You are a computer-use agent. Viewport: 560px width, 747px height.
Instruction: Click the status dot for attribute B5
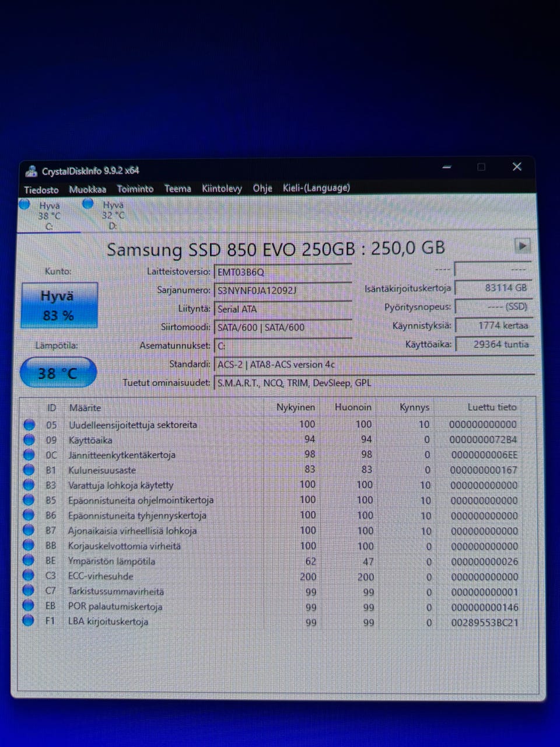click(29, 501)
